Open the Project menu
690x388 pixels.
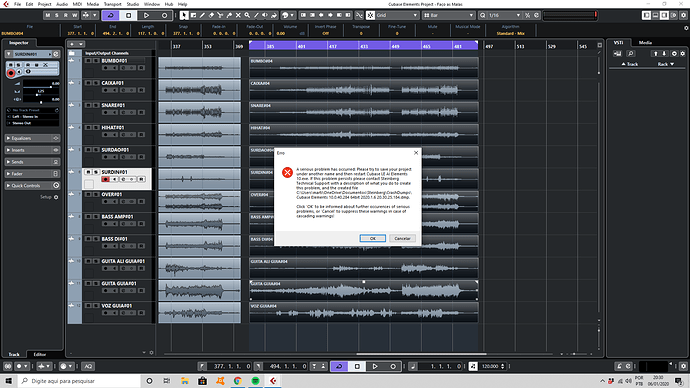[x=44, y=4]
